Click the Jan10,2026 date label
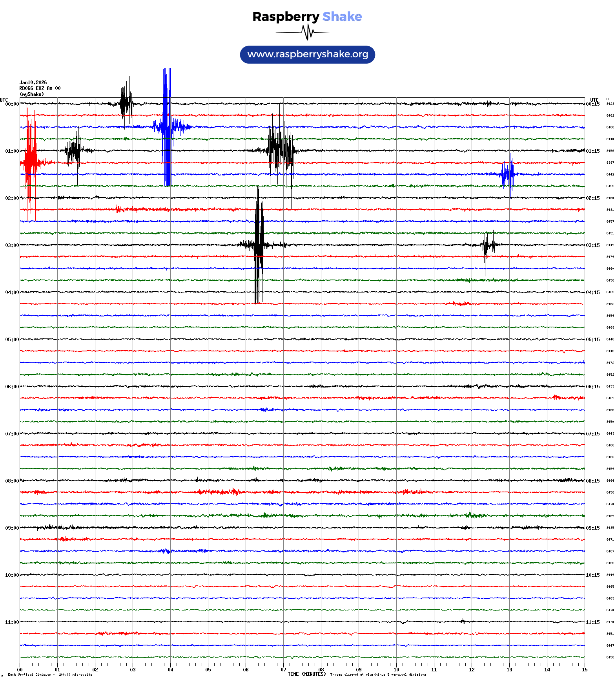 (33, 82)
